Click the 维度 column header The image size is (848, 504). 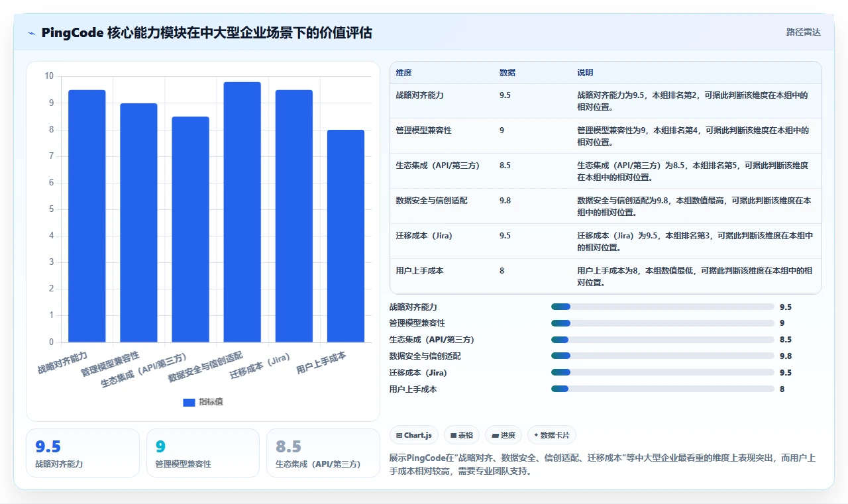403,73
